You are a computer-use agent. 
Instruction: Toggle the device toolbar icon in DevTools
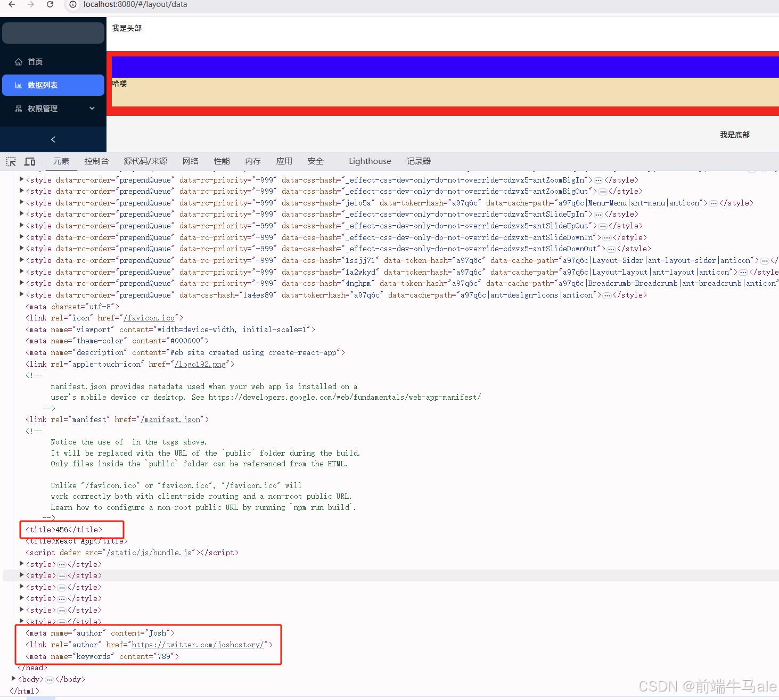pyautogui.click(x=29, y=161)
